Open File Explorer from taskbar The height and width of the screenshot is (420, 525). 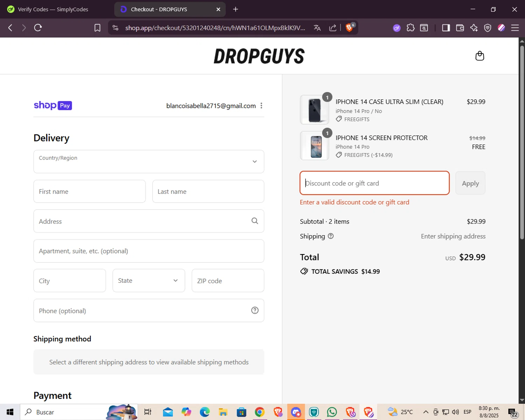tap(223, 412)
